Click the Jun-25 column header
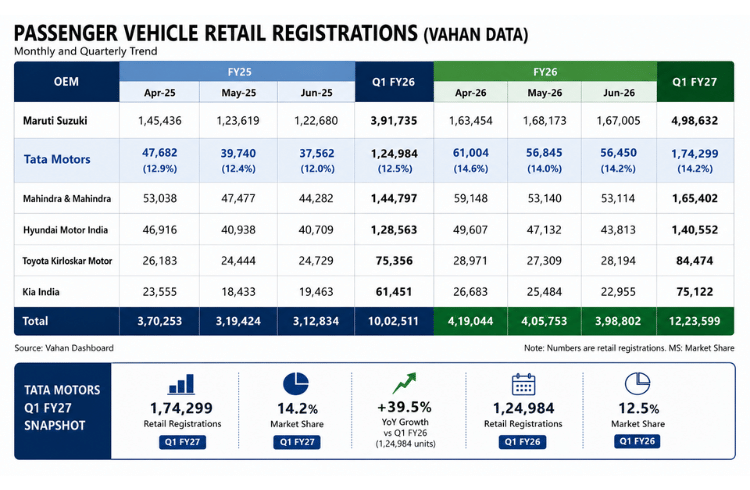Image resolution: width=750 pixels, height=490 pixels. (x=316, y=92)
